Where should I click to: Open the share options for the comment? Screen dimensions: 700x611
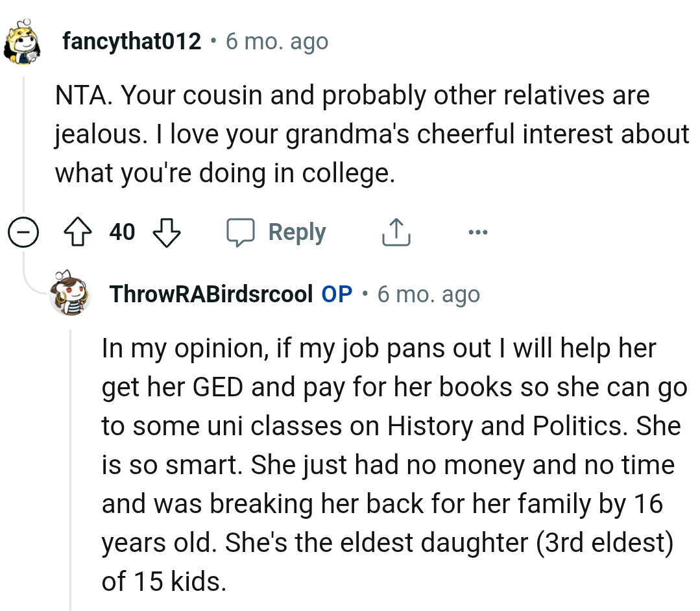(x=396, y=232)
